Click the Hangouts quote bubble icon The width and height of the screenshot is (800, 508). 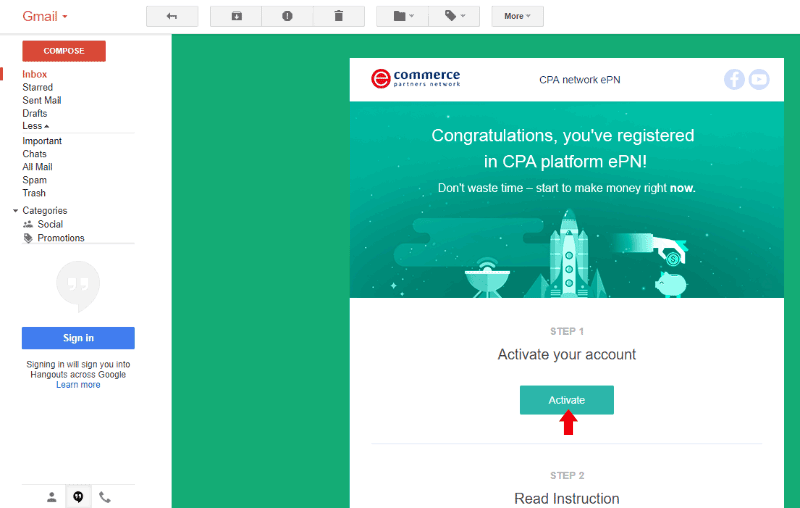78,286
